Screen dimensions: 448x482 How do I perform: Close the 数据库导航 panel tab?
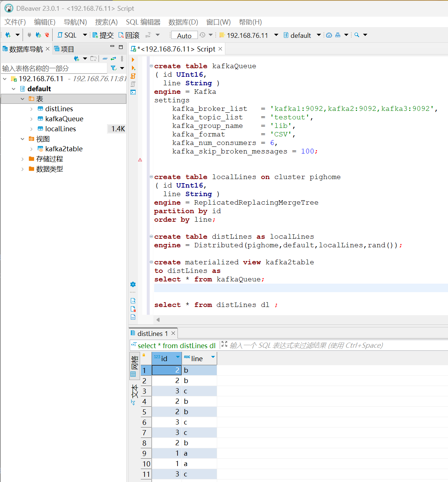click(x=47, y=49)
